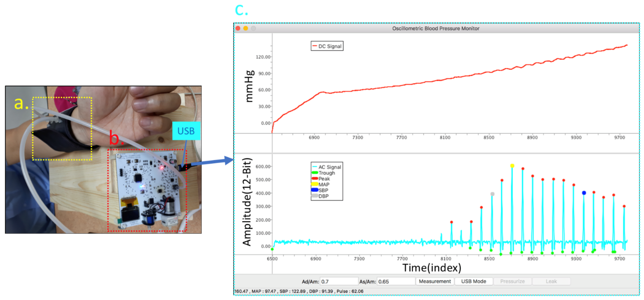Image resolution: width=644 pixels, height=300 pixels.
Task: Click the MAP legend yellow swatch
Action: pos(315,184)
